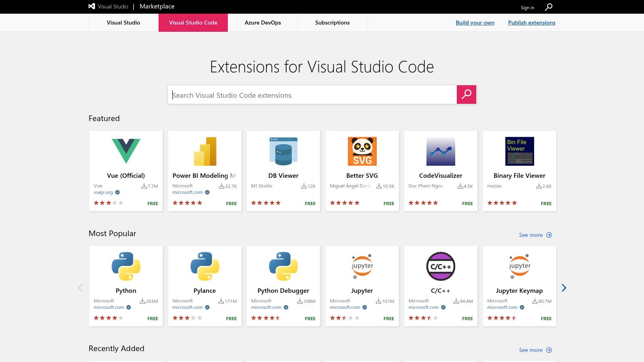
Task: Click the magenta search button
Action: coord(466,95)
